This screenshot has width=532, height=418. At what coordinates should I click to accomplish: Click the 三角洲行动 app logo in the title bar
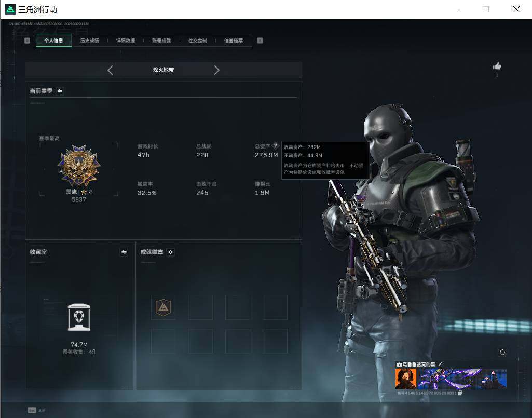10,9
